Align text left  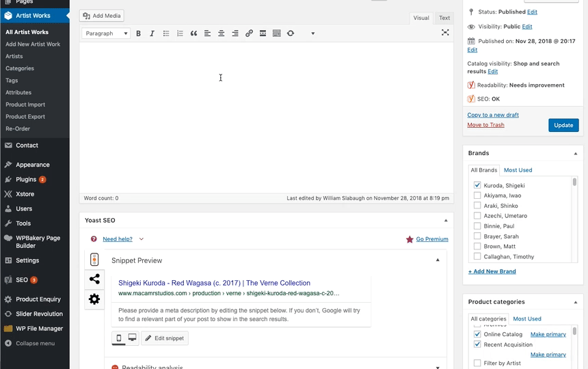click(207, 33)
